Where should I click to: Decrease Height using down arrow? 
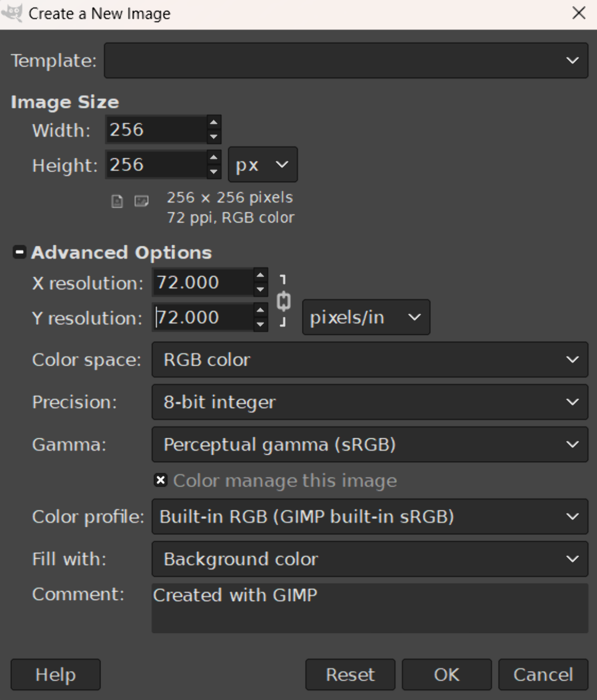(x=214, y=172)
